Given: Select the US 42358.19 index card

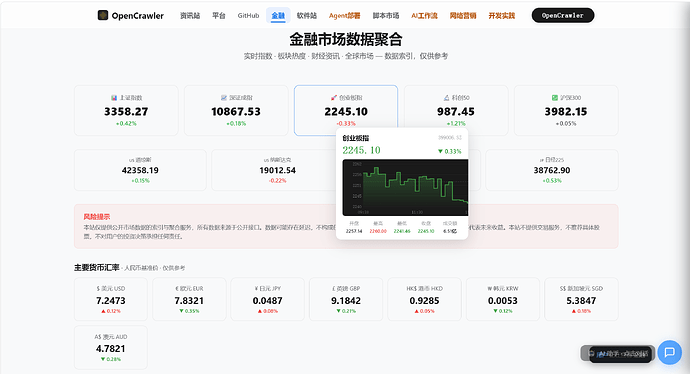Looking at the screenshot, I should point(140,170).
